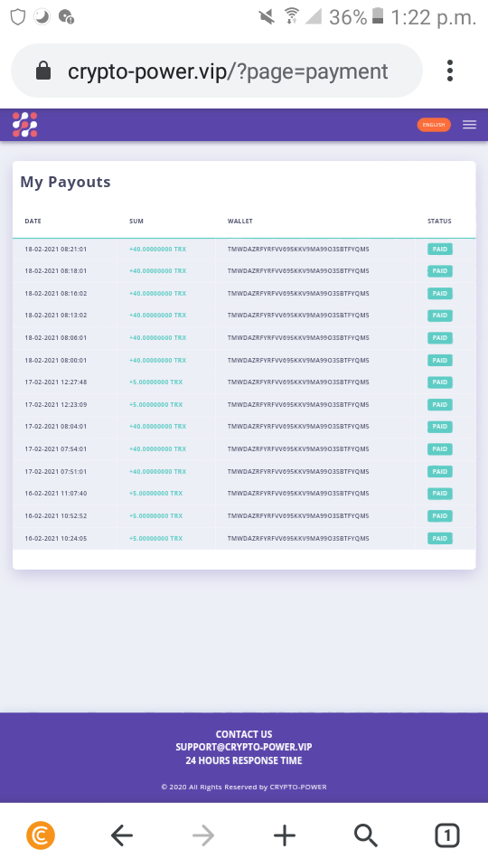
Task: Tap the forward arrow in bottom bar
Action: click(x=203, y=835)
